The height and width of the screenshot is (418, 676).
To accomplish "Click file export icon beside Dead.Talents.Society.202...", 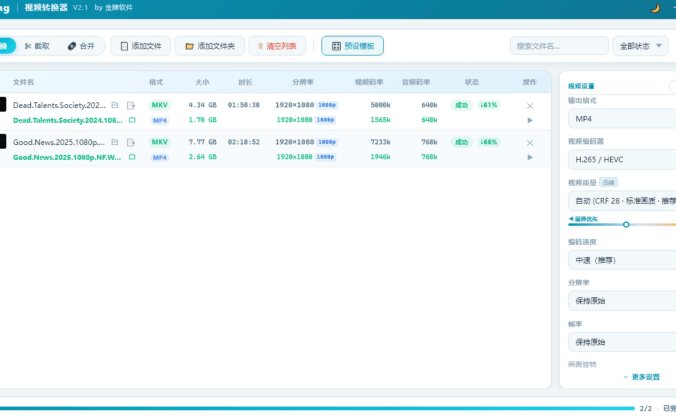I will [131, 105].
